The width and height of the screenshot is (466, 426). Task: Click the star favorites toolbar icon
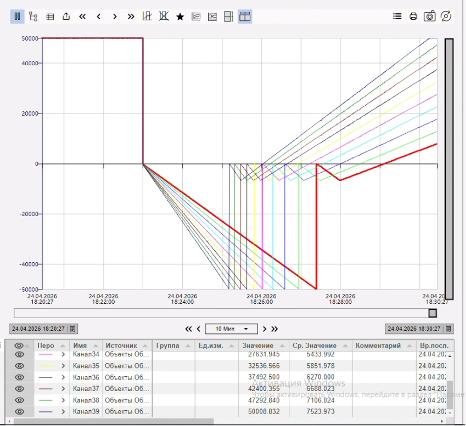180,16
